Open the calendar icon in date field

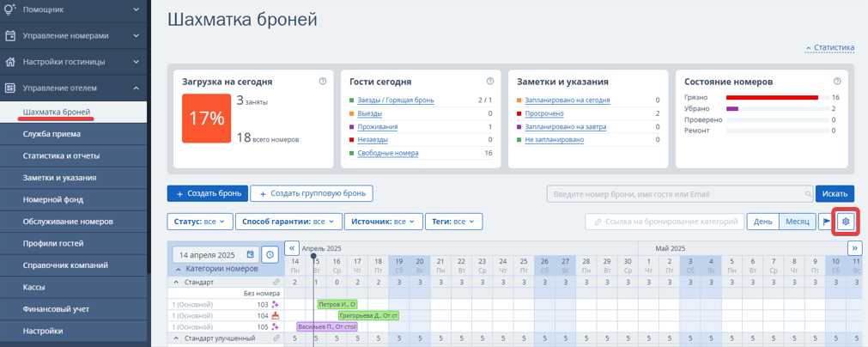[x=250, y=254]
